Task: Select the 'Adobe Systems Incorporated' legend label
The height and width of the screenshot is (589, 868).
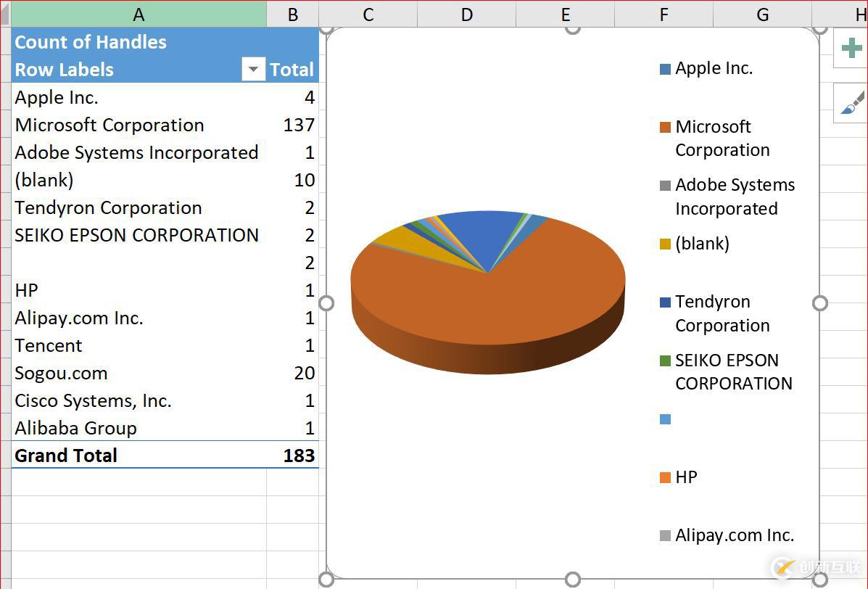Action: click(x=735, y=197)
